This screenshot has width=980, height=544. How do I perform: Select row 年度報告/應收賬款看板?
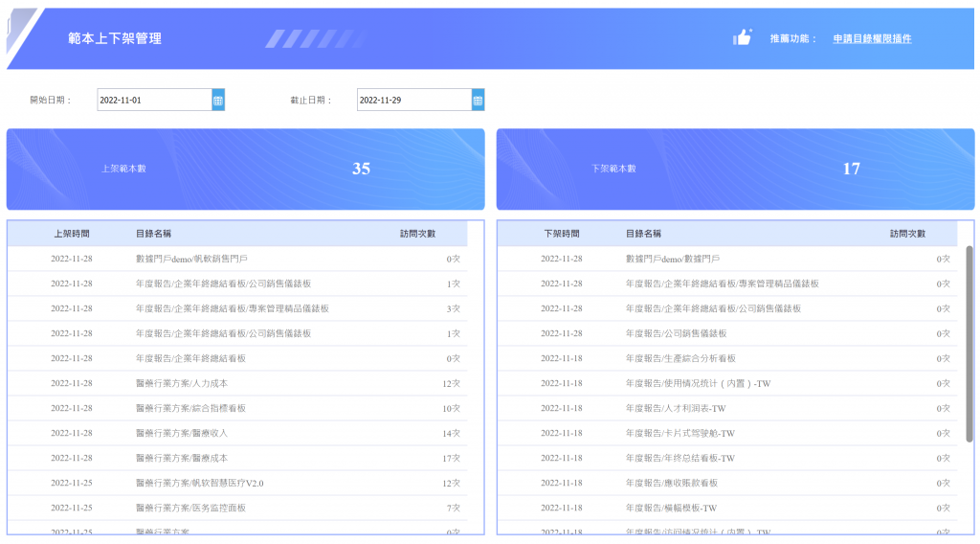727,484
